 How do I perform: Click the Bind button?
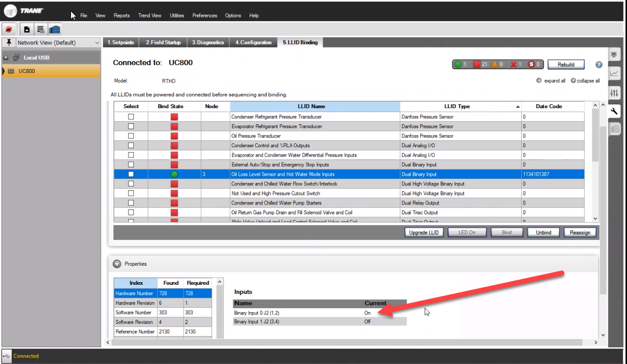point(507,232)
